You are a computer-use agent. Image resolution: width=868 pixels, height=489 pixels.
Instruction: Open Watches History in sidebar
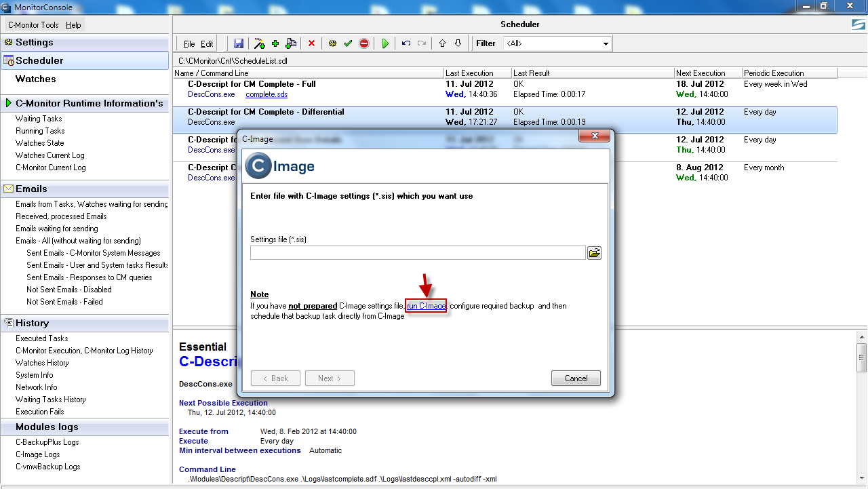43,363
